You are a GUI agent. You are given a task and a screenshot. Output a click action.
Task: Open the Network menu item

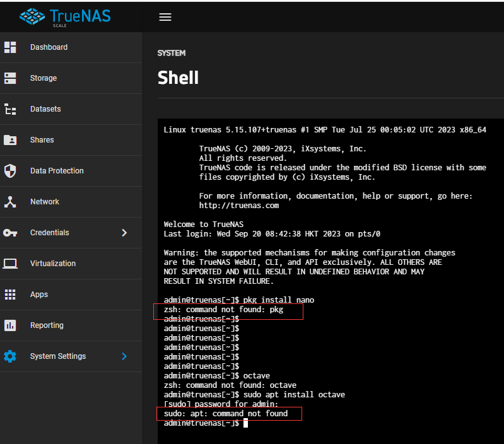point(71,202)
